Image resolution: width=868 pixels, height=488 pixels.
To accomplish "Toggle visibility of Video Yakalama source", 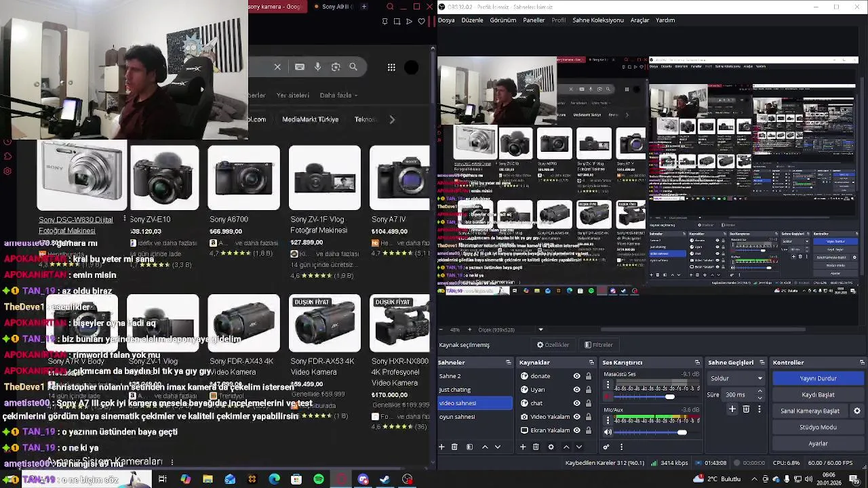I will pyautogui.click(x=577, y=417).
